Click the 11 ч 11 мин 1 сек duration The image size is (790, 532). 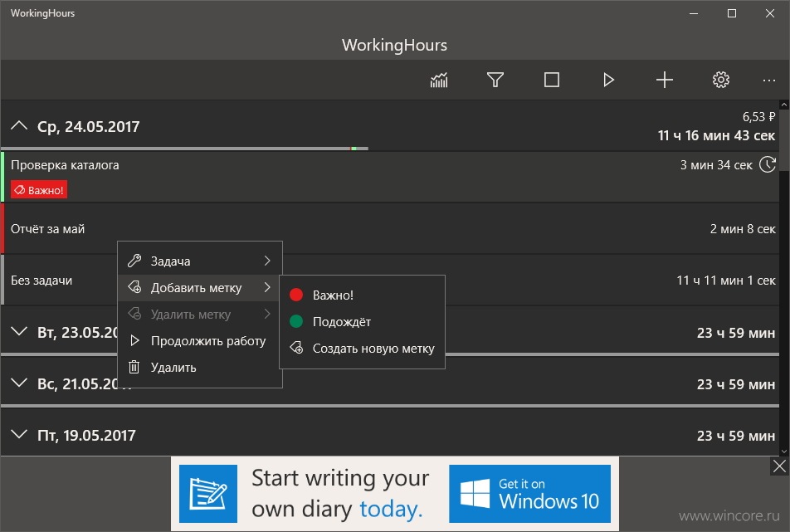click(x=725, y=281)
